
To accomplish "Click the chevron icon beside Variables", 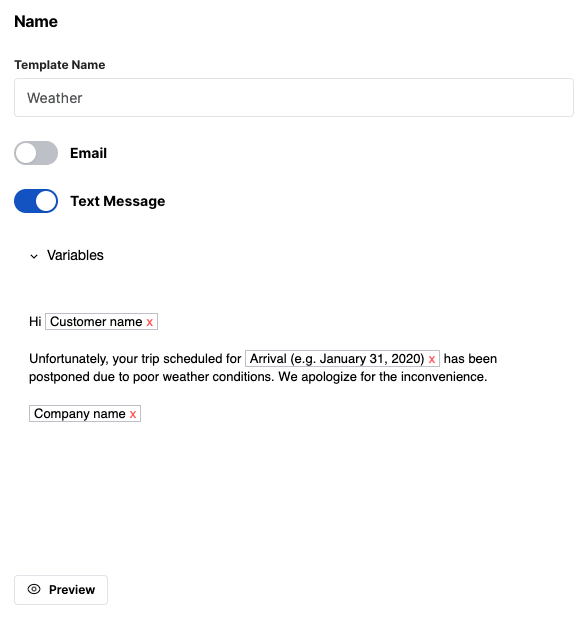I will [x=34, y=257].
